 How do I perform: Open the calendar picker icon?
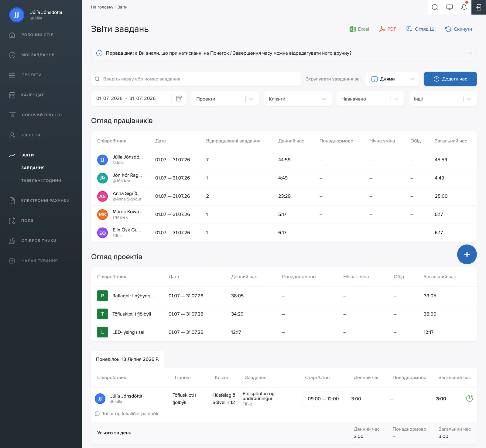[x=179, y=98]
